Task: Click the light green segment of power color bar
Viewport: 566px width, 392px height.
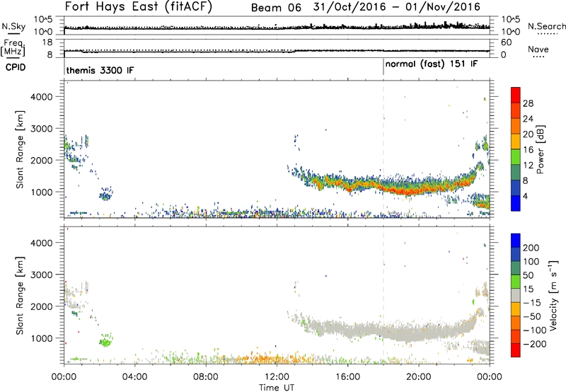Action: coord(516,156)
